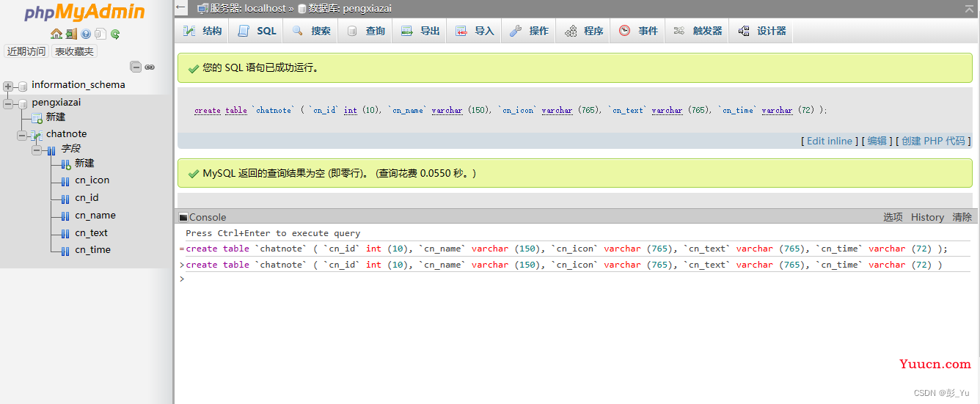Select pengxiazai database in the tree
Image resolution: width=980 pixels, height=404 pixels.
click(56, 103)
